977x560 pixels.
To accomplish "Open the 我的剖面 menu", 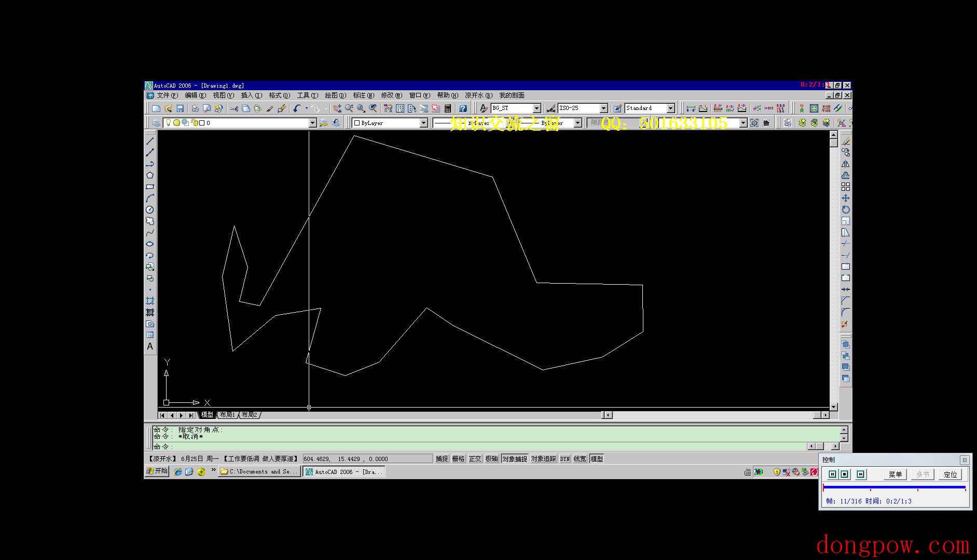I will pos(512,95).
